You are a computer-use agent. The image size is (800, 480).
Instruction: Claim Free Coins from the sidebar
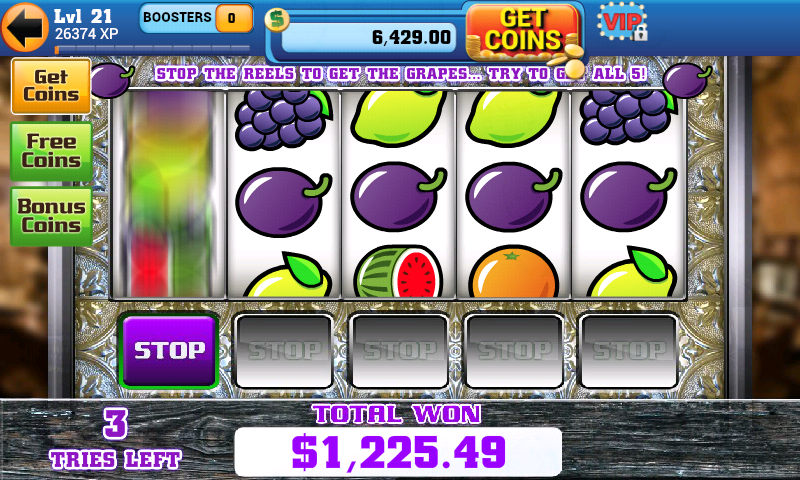coord(51,151)
